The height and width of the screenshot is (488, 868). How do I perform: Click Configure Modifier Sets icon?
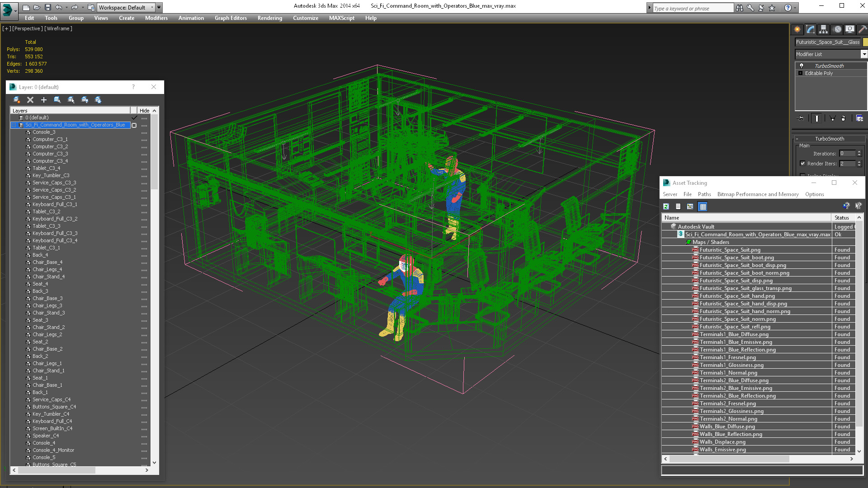pos(859,118)
